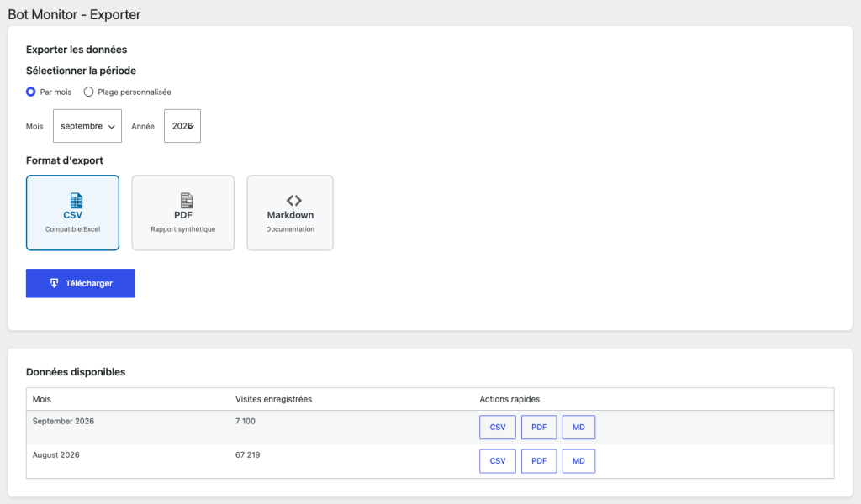
Task: Click the 'September 2026' table cell
Action: pos(63,421)
